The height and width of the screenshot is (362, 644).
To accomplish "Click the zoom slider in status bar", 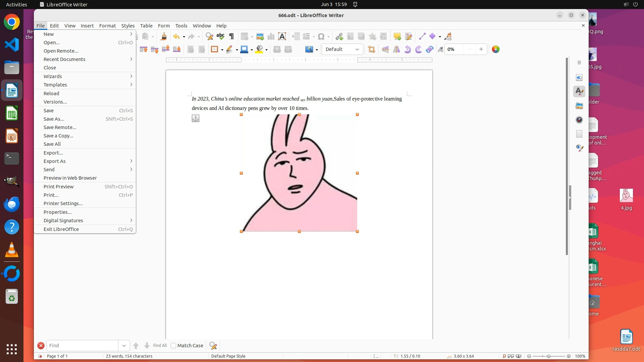I will tap(549, 356).
